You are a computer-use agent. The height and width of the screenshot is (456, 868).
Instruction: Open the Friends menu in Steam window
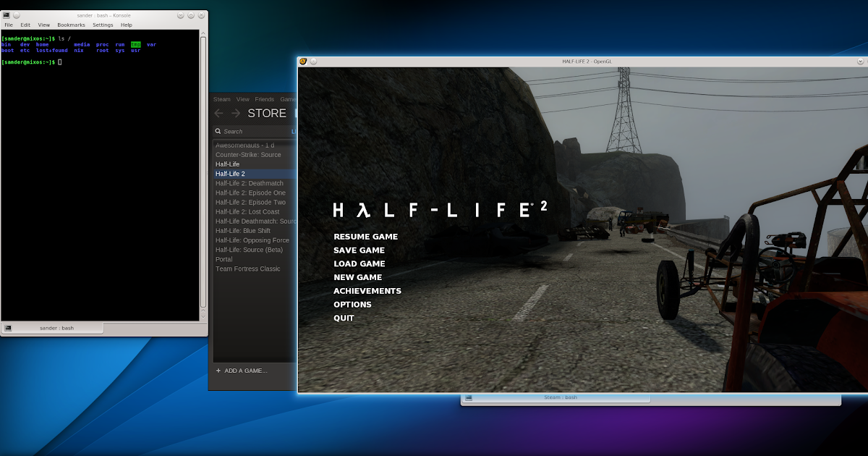point(265,99)
